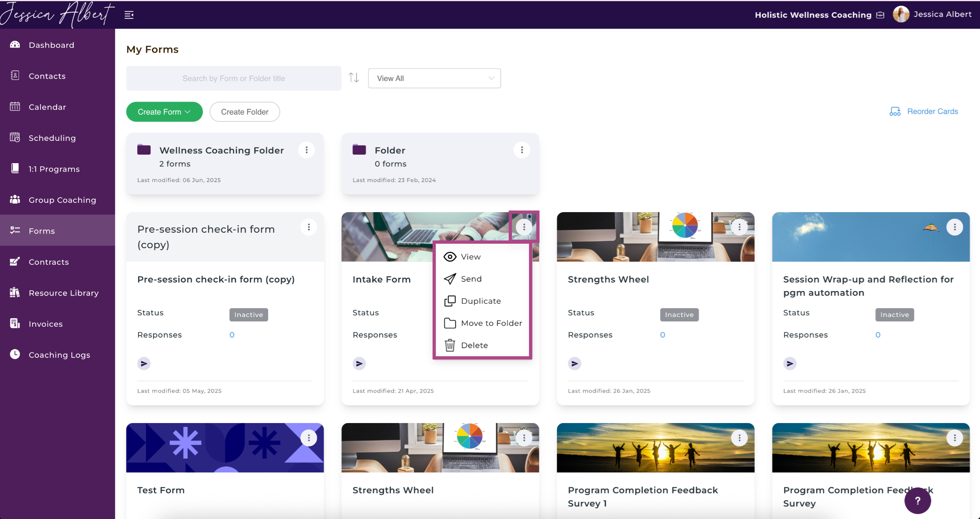Click send arrow on Pre-session check-in form card
The width and height of the screenshot is (980, 519).
click(144, 364)
